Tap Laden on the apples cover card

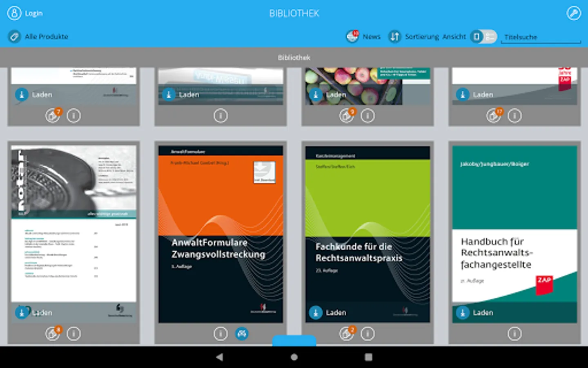pyautogui.click(x=327, y=94)
